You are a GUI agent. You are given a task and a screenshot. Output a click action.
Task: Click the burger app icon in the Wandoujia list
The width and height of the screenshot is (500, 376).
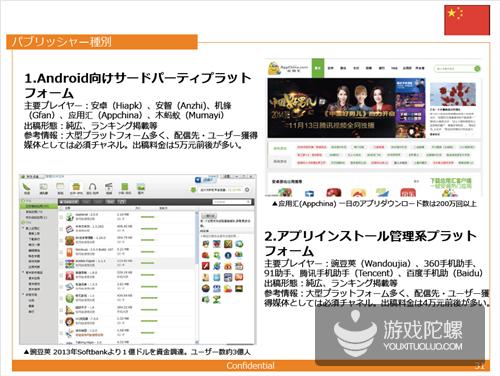69,240
